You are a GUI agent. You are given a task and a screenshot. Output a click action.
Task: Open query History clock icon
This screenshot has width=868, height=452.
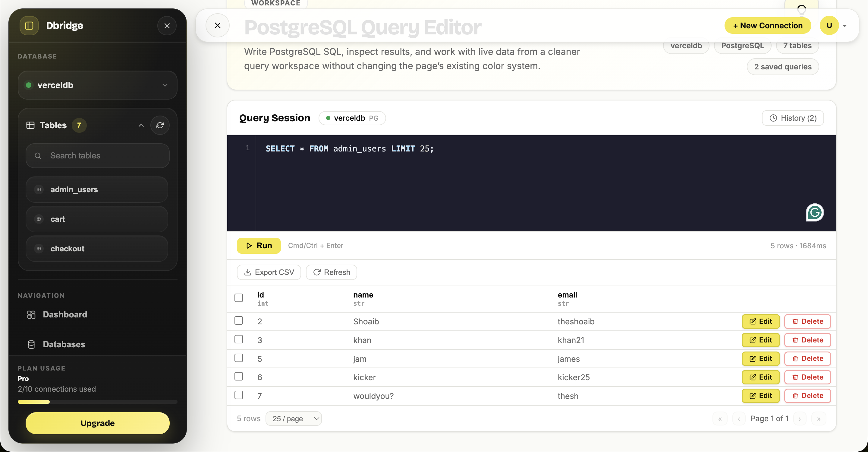coord(773,118)
